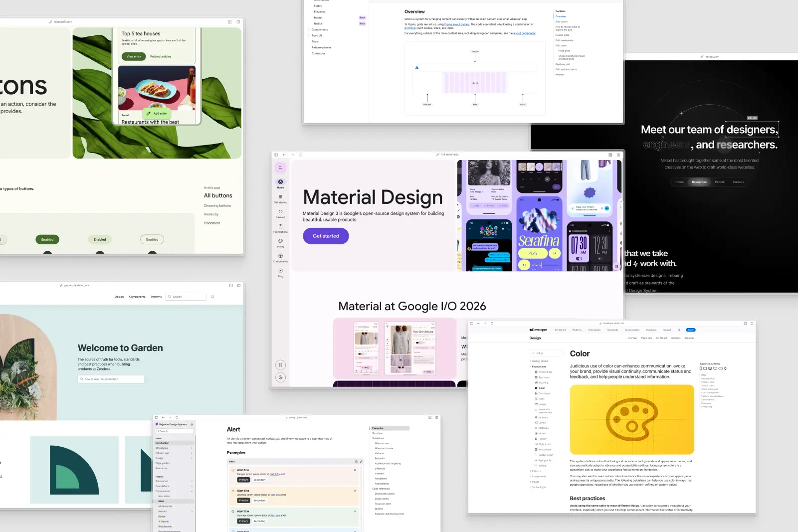The height and width of the screenshot is (532, 798).
Task: Expand Components in Apple Design sidebar
Action: tap(538, 477)
